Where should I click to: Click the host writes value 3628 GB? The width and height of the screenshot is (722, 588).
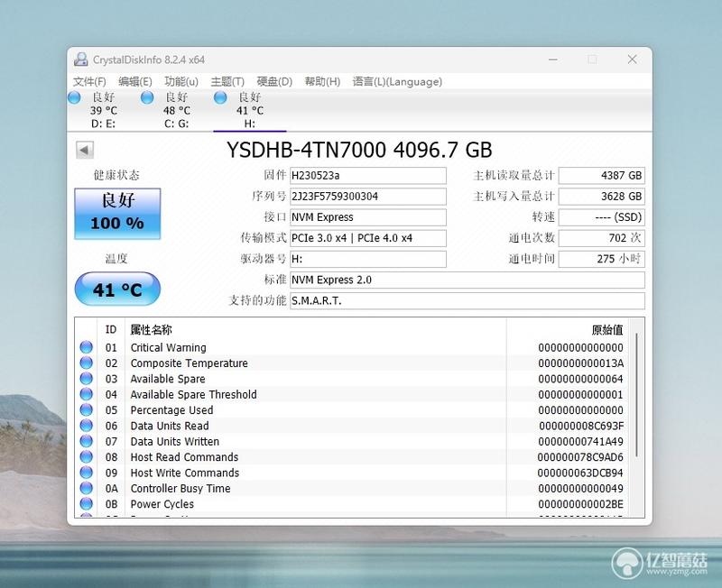601,197
